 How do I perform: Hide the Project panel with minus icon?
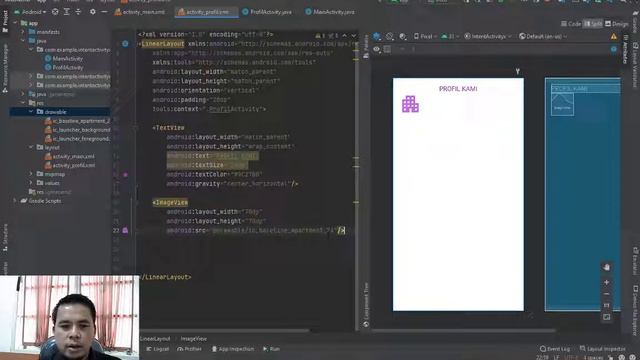click(104, 12)
